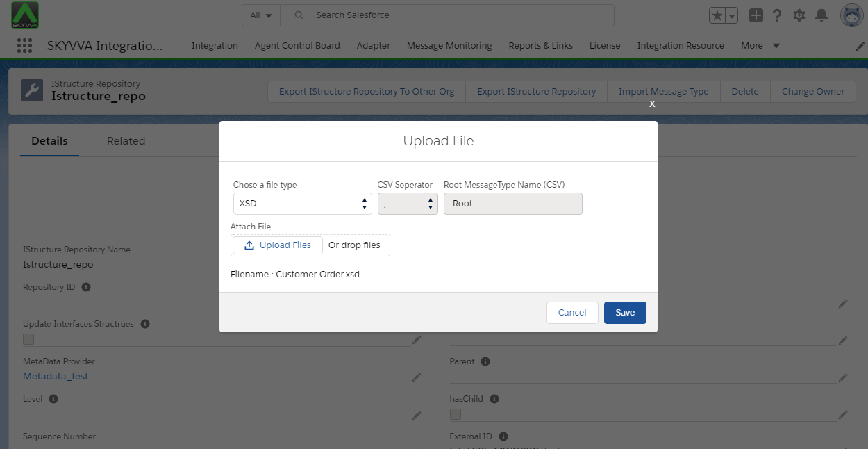The image size is (868, 449).
Task: Open the CSV Seperator dropdown
Action: coord(408,204)
